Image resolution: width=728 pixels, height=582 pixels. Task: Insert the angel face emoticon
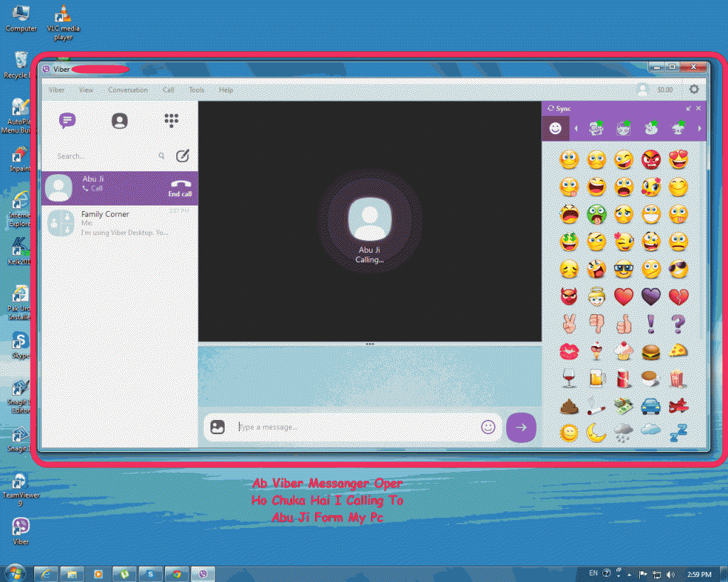[596, 296]
